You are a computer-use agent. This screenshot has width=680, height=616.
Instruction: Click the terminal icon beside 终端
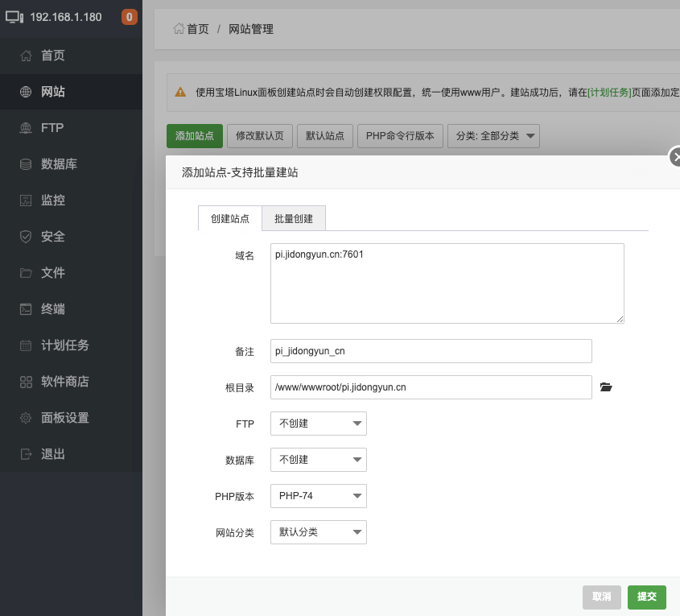tap(26, 309)
